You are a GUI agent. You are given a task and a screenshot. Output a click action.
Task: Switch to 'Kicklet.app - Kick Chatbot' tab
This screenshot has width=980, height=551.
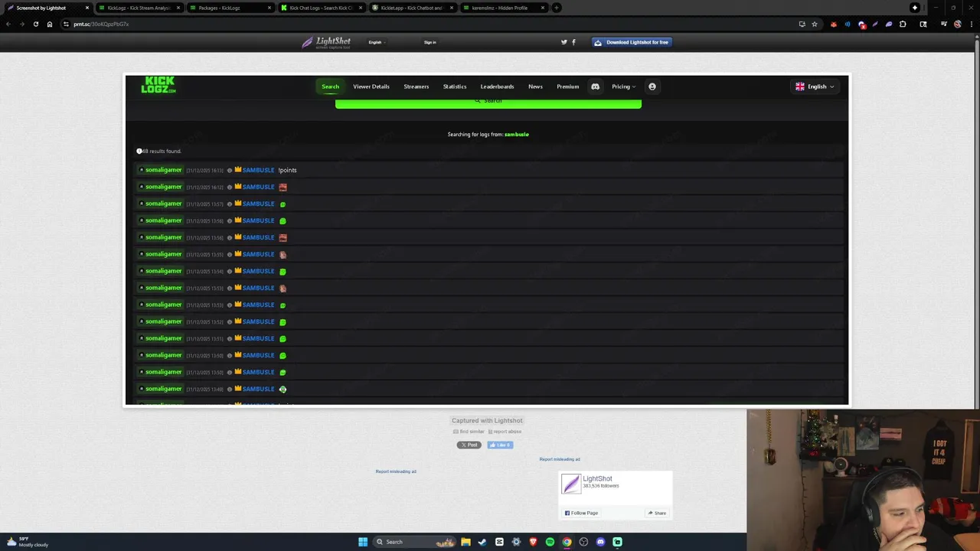pos(413,8)
